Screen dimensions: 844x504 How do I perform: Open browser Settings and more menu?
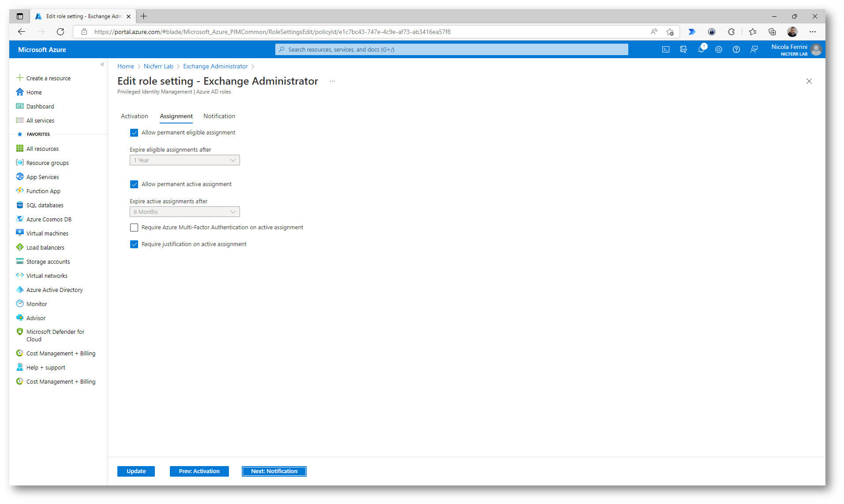coord(813,32)
